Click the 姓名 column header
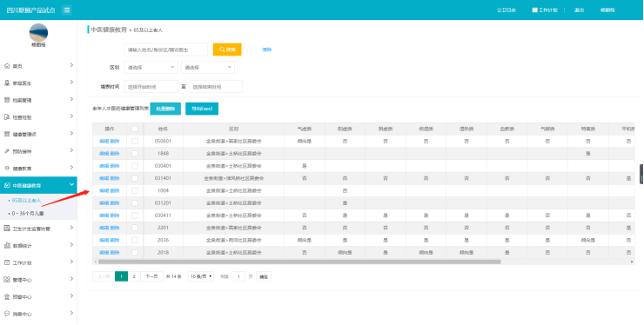 (x=163, y=129)
